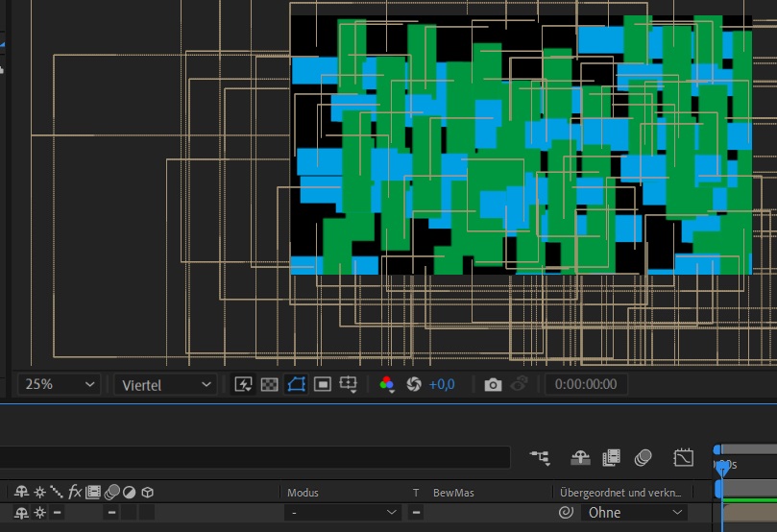Open the composition mini-flowchart icon
The height and width of the screenshot is (532, 777).
(540, 458)
